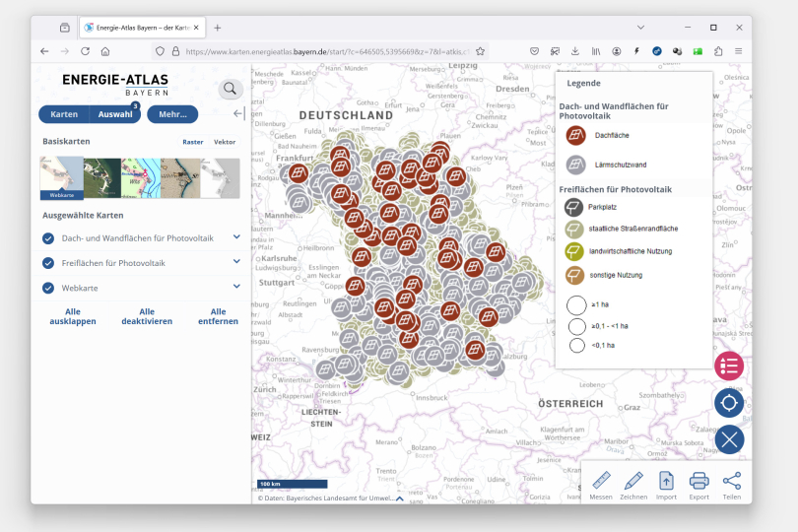798x532 pixels.
Task: Select the Zeichnen drawing tool
Action: coord(633,483)
